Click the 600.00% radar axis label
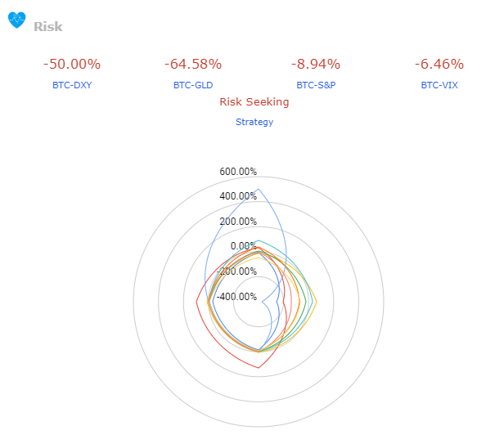The height and width of the screenshot is (444, 504). pyautogui.click(x=238, y=172)
